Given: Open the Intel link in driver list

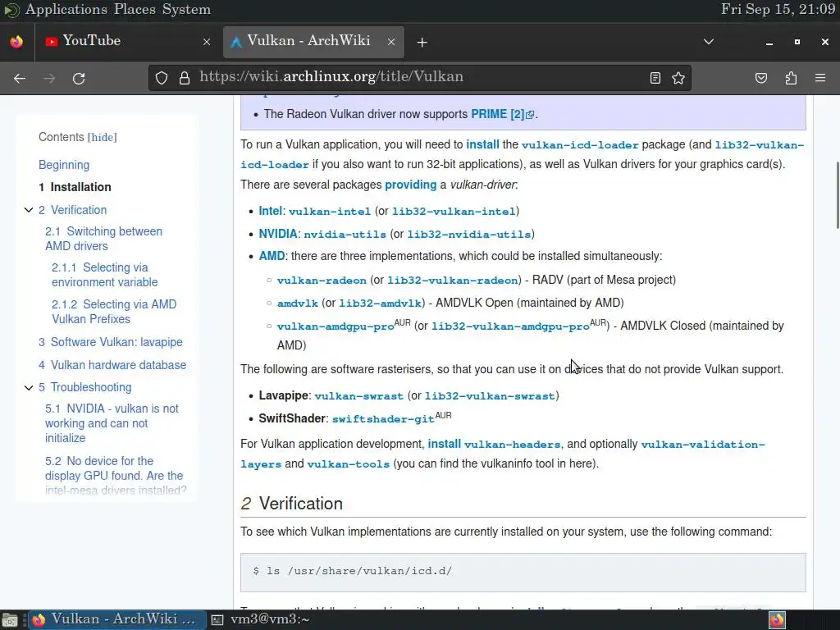Looking at the screenshot, I should point(270,211).
